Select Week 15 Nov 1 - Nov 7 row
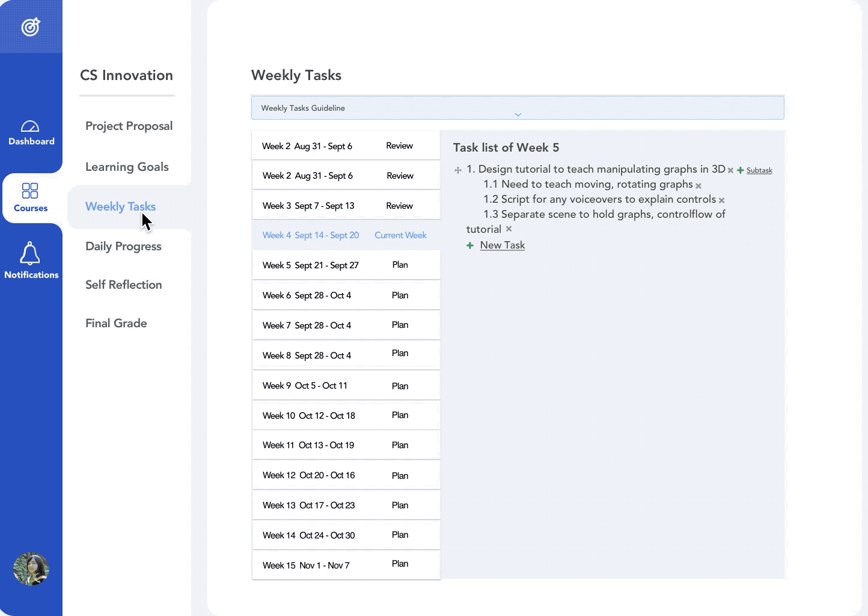This screenshot has height=616, width=868. [x=346, y=565]
